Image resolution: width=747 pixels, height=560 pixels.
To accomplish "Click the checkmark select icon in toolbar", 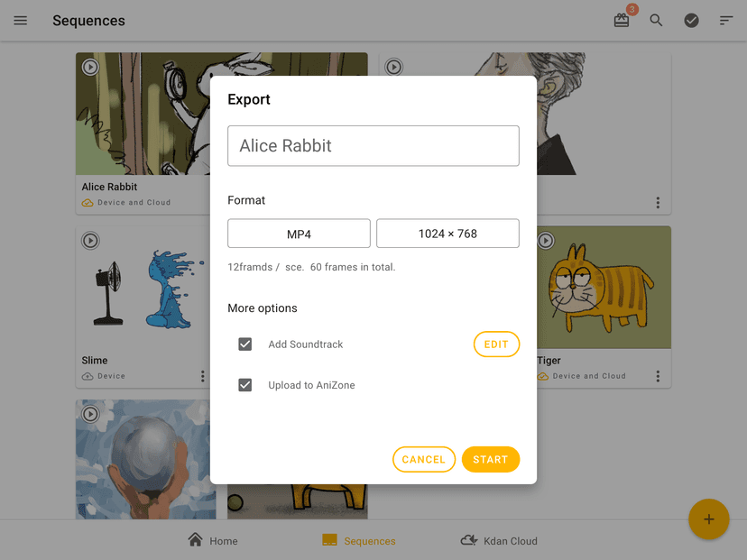I will (x=691, y=21).
